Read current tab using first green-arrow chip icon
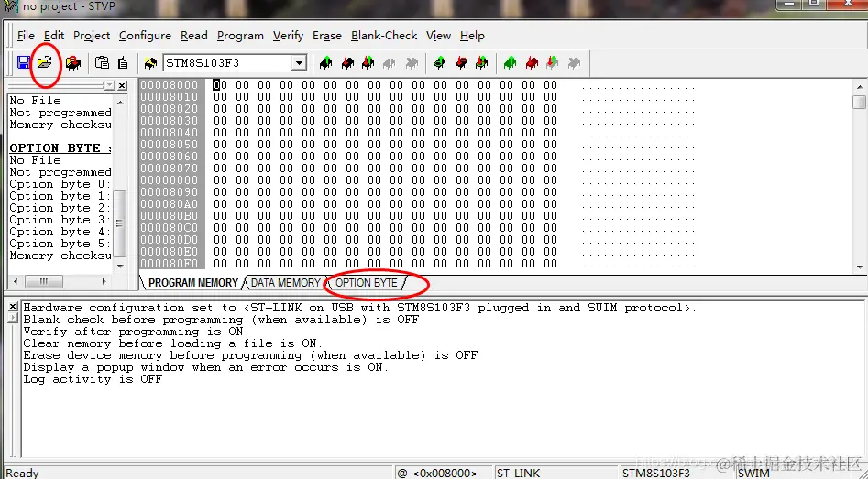The width and height of the screenshot is (868, 479). tap(326, 63)
